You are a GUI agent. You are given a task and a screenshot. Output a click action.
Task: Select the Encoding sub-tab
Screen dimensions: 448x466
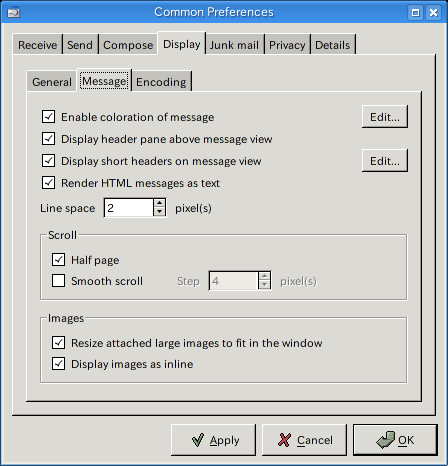click(x=161, y=81)
